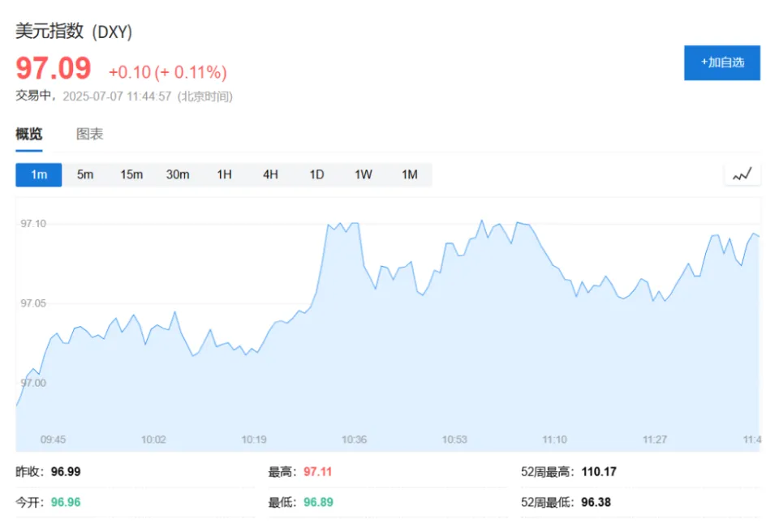Screen dimensions: 779x532
Task: Click the 10:02 time axis label
Action: click(x=153, y=440)
